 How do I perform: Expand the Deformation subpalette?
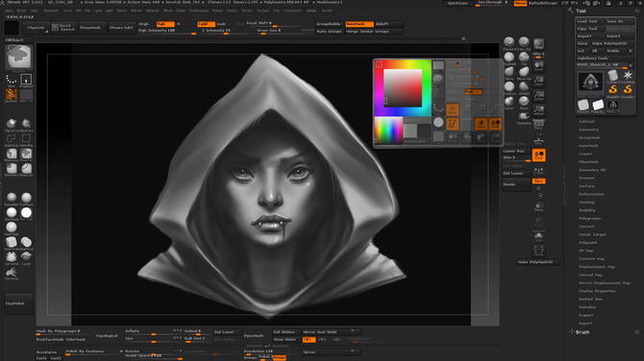pyautogui.click(x=591, y=194)
